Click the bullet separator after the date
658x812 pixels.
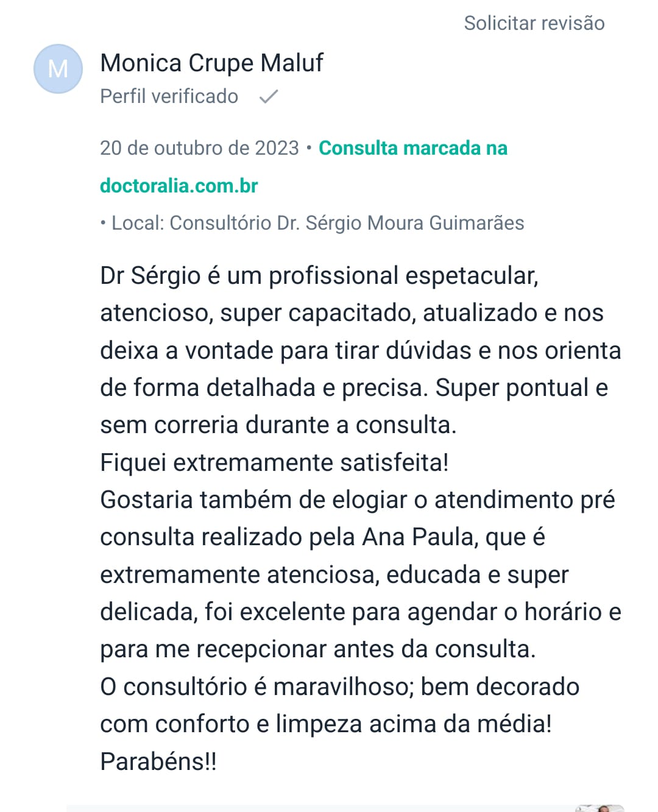pos(309,148)
